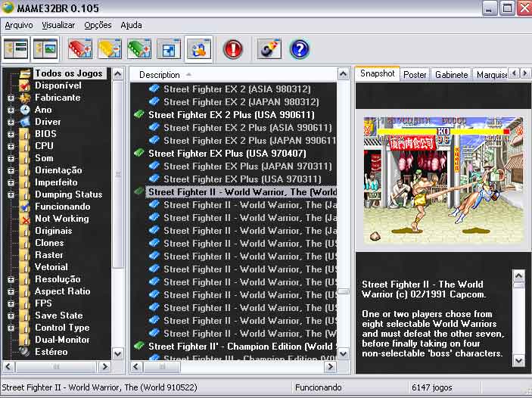The image size is (532, 398).
Task: Select Street Fighter EX 2 (ASIA 980312)
Action: [237, 89]
